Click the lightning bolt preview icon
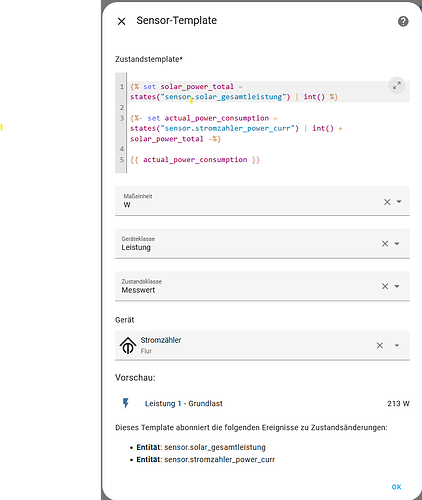 tap(126, 403)
